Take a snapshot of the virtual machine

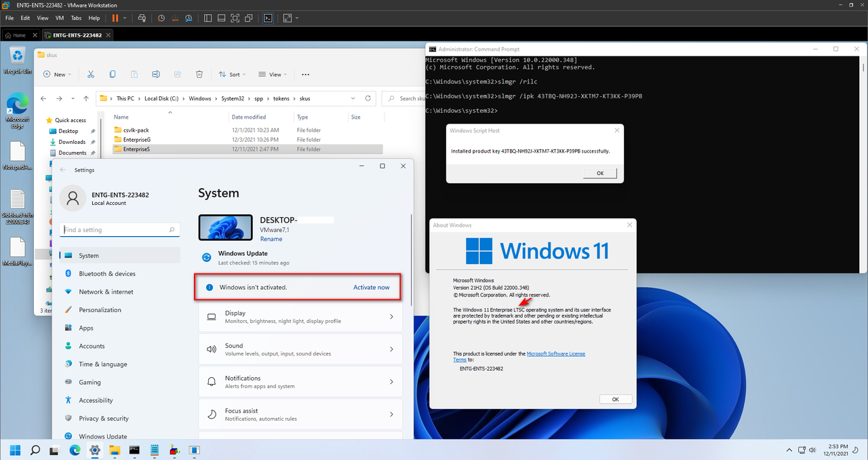tap(161, 18)
